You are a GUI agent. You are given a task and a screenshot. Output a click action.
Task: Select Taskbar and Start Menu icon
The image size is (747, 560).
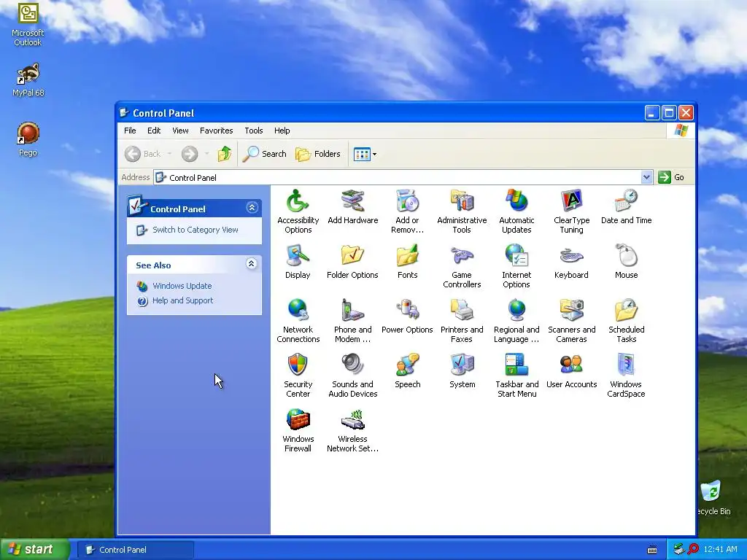pyautogui.click(x=516, y=365)
